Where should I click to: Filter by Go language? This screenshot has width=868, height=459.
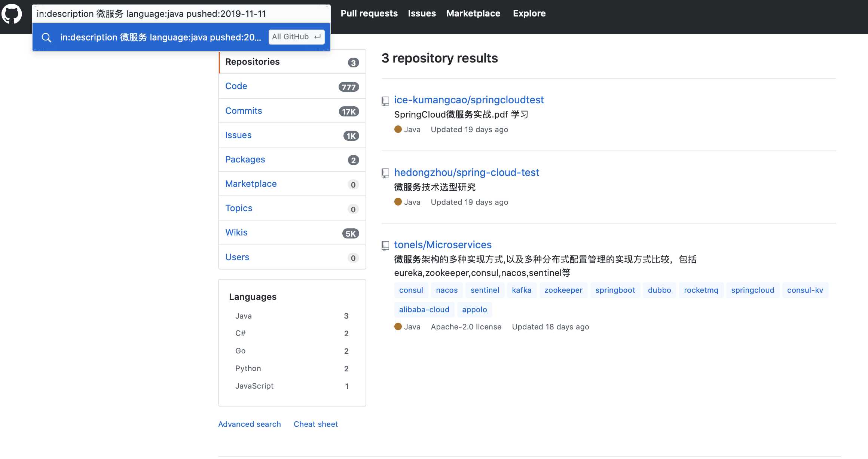pyautogui.click(x=292, y=351)
